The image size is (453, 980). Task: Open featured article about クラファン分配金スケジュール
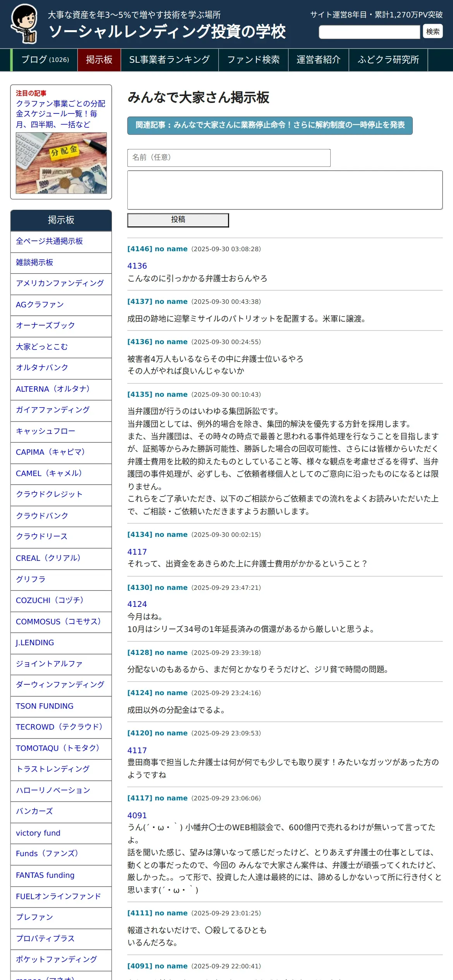pyautogui.click(x=61, y=114)
